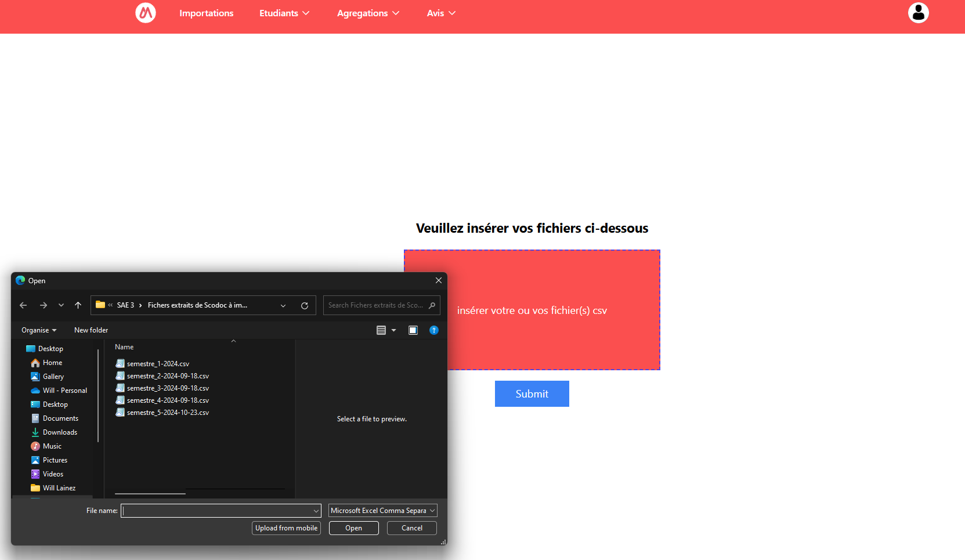Click the blue Submit button

(532, 393)
